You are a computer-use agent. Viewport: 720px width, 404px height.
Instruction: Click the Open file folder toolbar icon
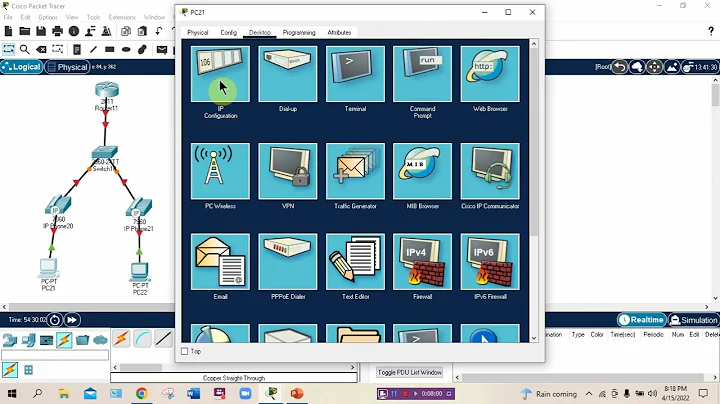[25, 31]
